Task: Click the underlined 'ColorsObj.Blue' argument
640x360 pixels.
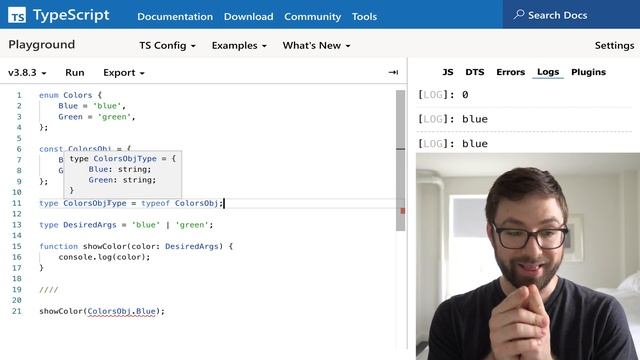Action: 122,311
